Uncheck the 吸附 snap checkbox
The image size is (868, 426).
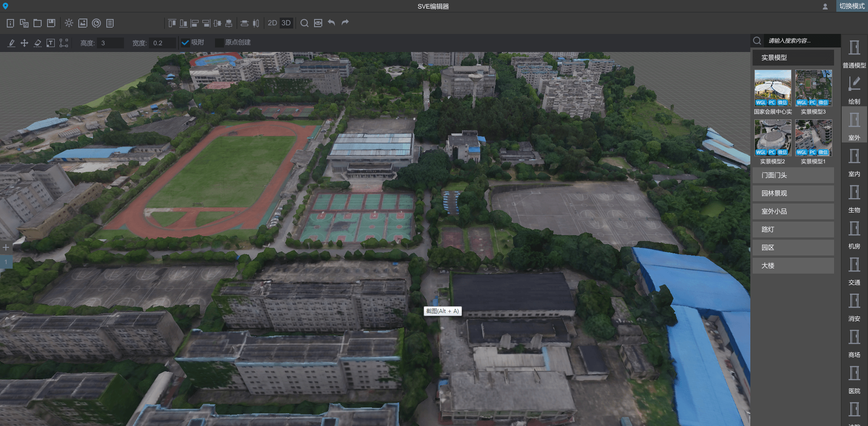click(x=185, y=43)
